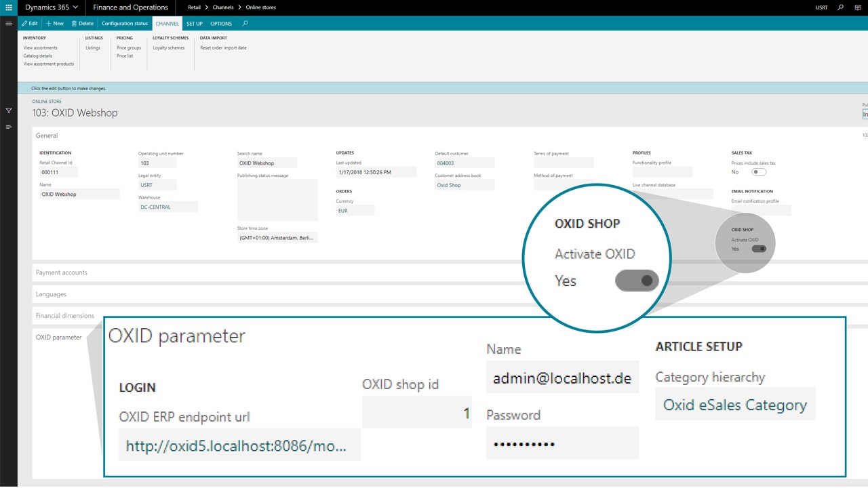Image resolution: width=868 pixels, height=488 pixels.
Task: Click Channels in the breadcrumb
Action: pyautogui.click(x=223, y=7)
